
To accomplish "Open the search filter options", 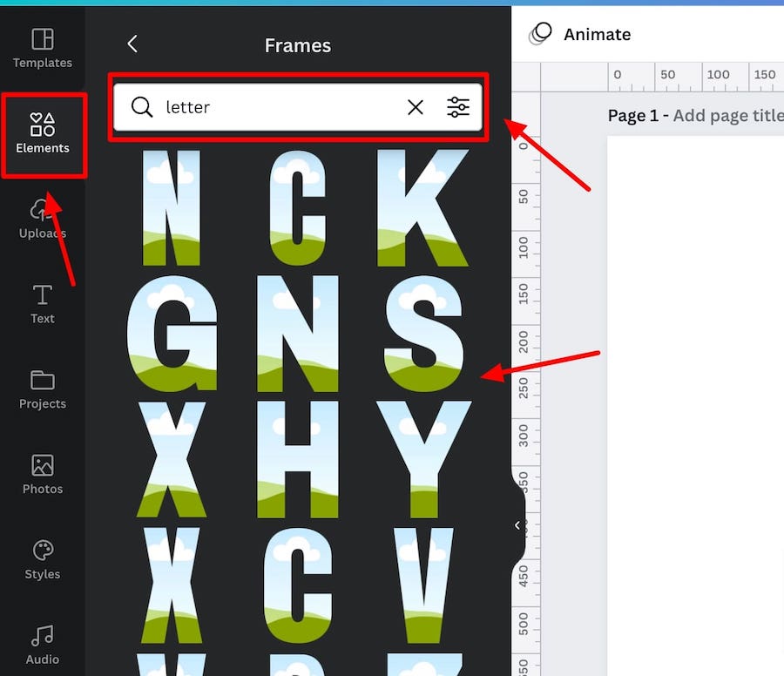I will click(458, 107).
